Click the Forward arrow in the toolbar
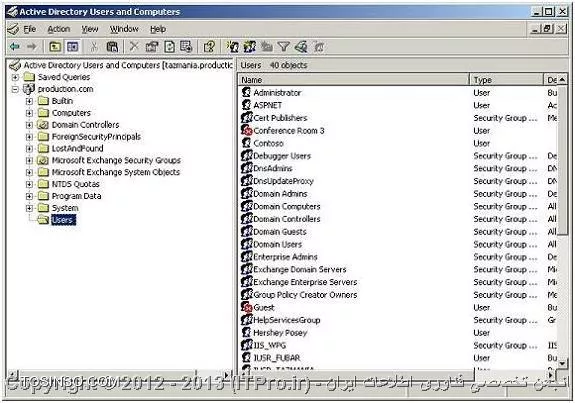This screenshot has height=403, width=575. pyautogui.click(x=32, y=47)
